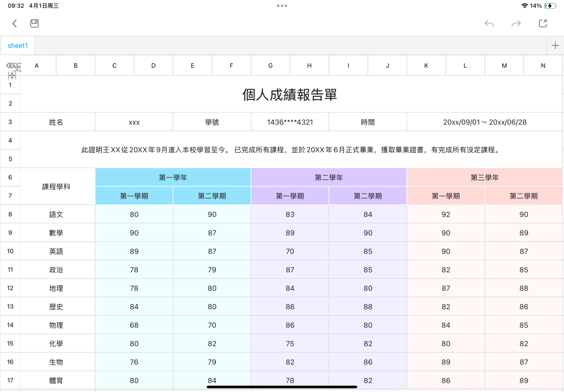This screenshot has height=392, width=564.
Task: Select the 物理 subject cell
Action: pyautogui.click(x=56, y=325)
